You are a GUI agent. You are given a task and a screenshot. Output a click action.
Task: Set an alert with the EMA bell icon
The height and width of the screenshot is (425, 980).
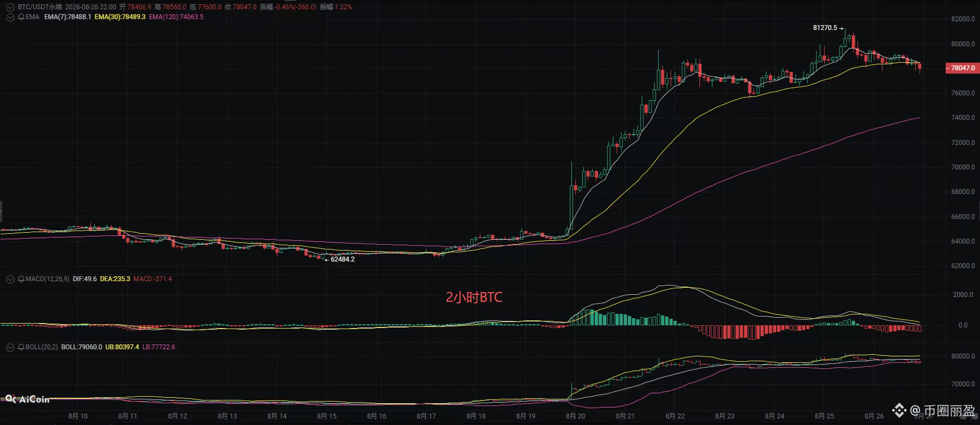tap(21, 17)
